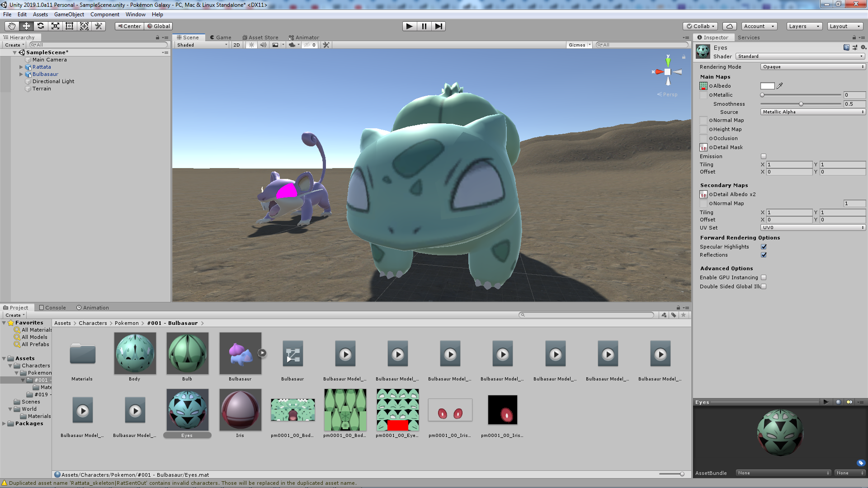The height and width of the screenshot is (488, 868).
Task: Switch to the Game tab
Action: click(x=221, y=38)
